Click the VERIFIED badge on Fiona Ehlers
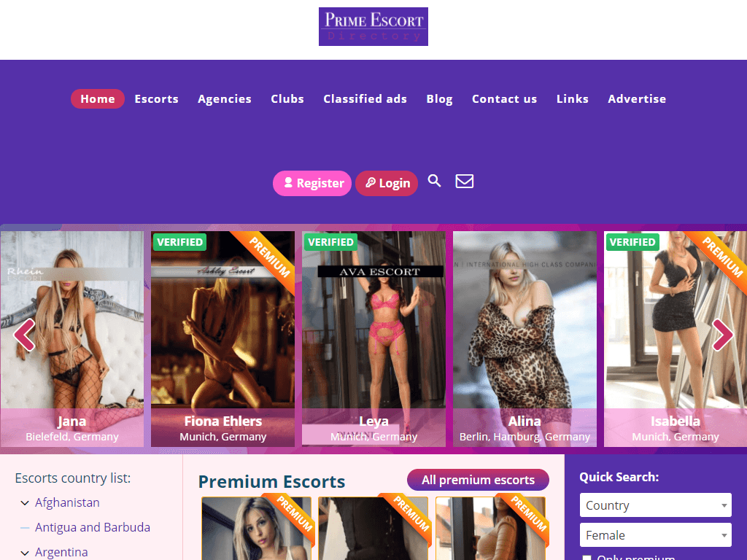 (x=179, y=241)
